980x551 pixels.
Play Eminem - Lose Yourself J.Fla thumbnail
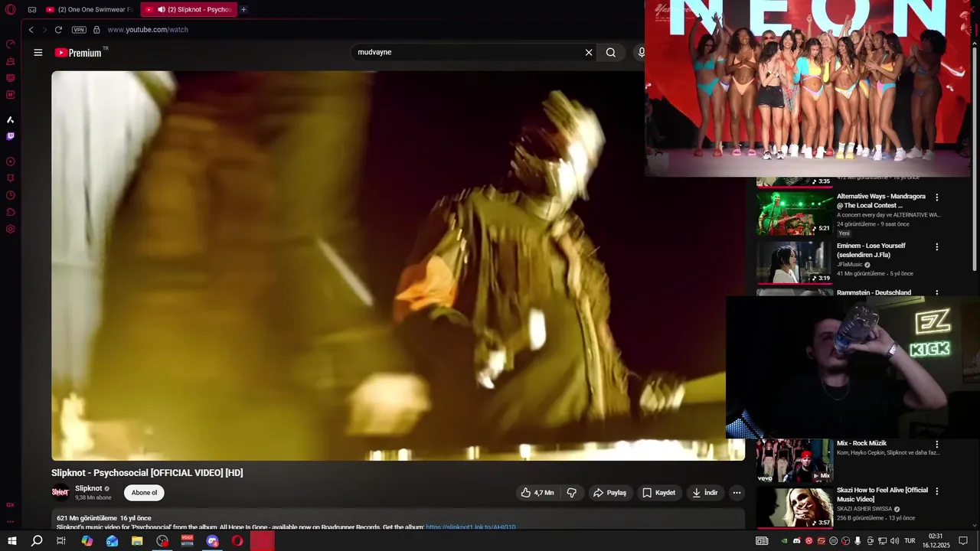794,262
